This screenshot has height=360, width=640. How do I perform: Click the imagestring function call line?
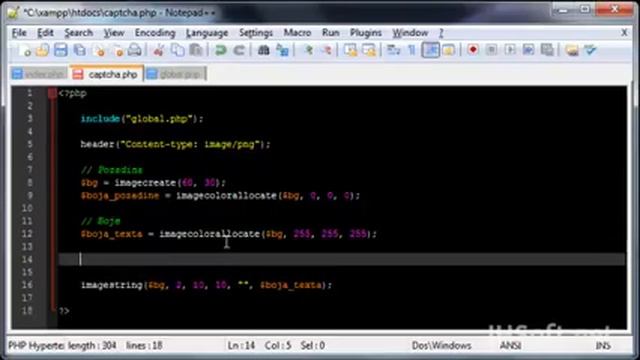pyautogui.click(x=206, y=285)
